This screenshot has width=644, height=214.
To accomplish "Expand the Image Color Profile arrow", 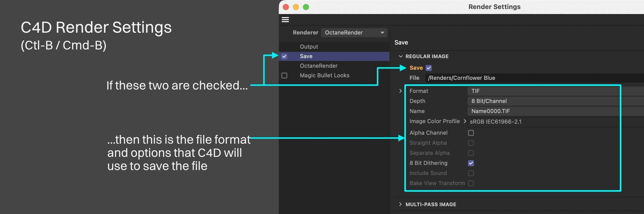I will point(465,121).
